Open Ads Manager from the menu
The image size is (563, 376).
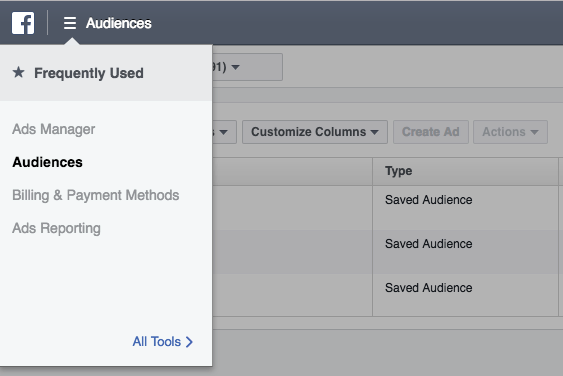[x=53, y=129]
